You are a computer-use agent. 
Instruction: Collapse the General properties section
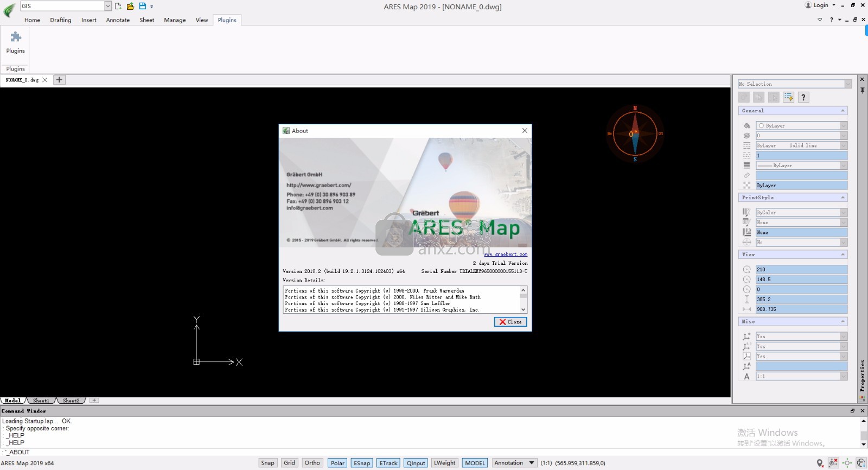pos(843,111)
